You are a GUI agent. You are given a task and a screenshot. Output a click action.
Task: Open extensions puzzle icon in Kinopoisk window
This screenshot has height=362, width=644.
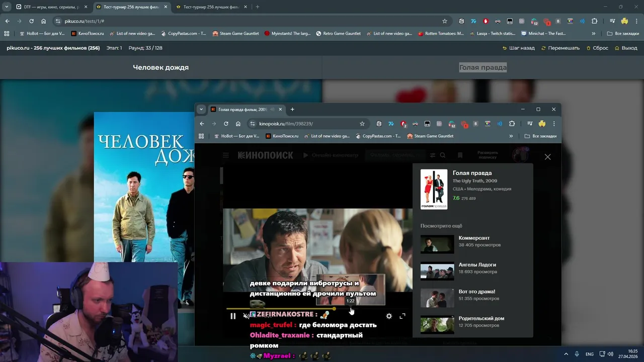coord(512,124)
